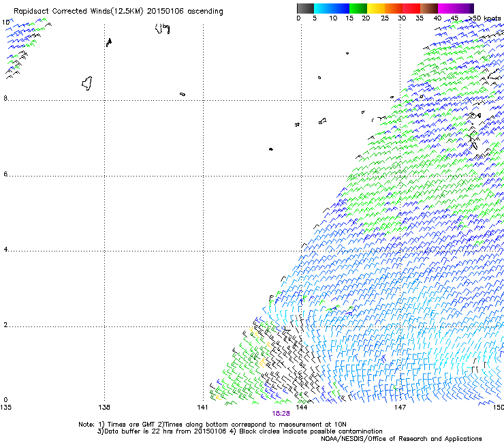Click the '>50 knots' legend label
The width and height of the screenshot is (504, 443).
[x=484, y=18]
